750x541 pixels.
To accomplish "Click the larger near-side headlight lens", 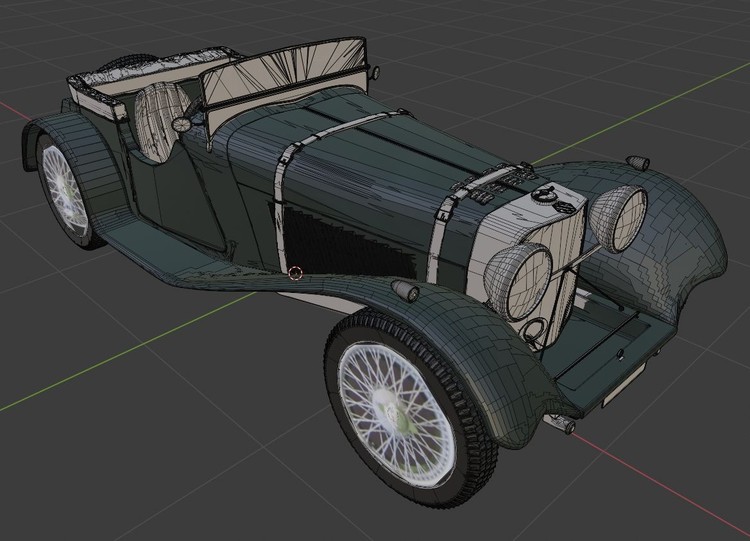I will pos(519,281).
